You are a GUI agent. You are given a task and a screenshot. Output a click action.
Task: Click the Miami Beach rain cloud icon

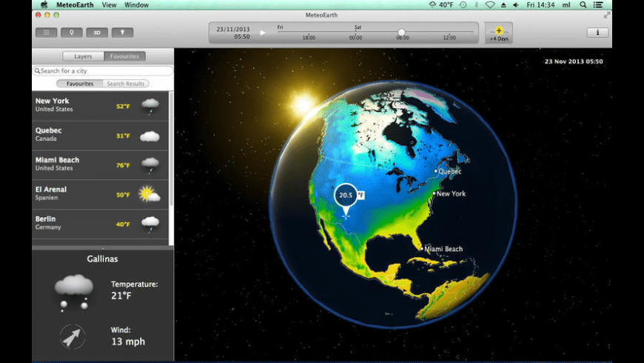150,165
